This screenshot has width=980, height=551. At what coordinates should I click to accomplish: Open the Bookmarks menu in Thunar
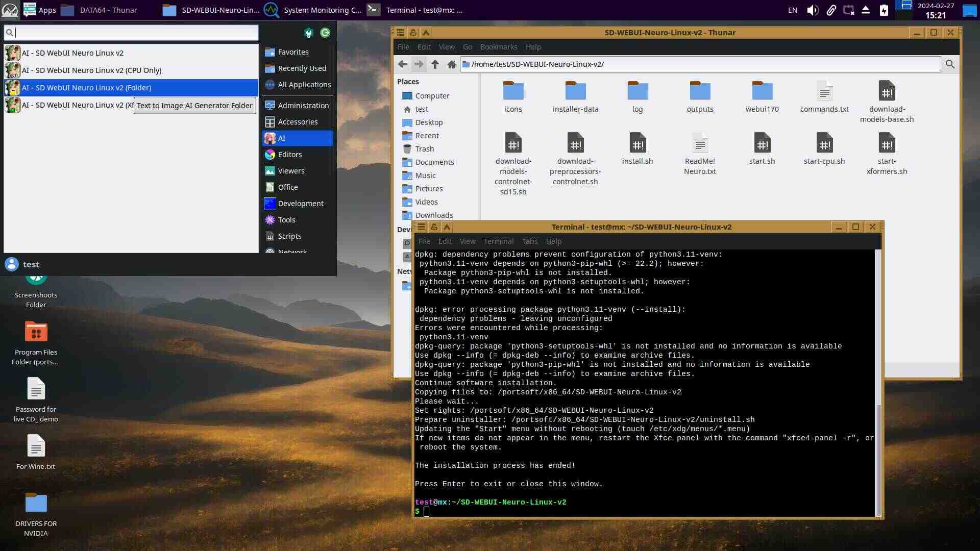coord(498,47)
